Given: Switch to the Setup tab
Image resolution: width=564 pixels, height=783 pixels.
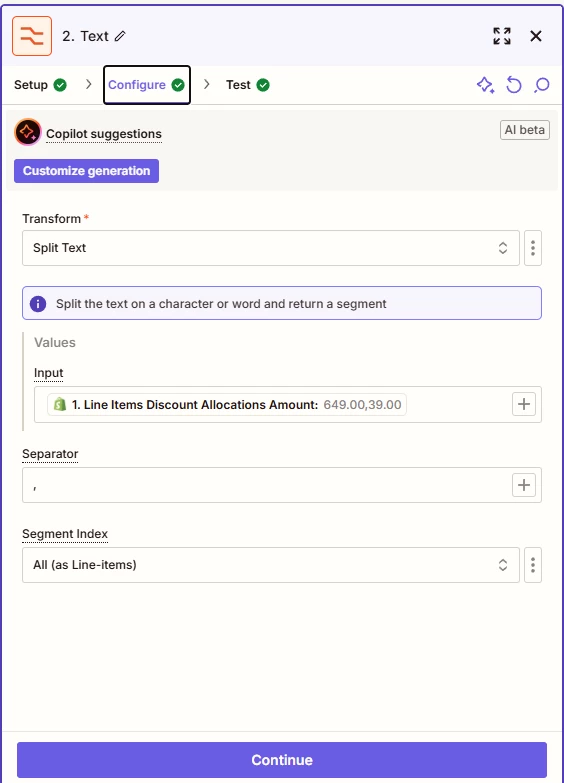Looking at the screenshot, I should tap(40, 85).
